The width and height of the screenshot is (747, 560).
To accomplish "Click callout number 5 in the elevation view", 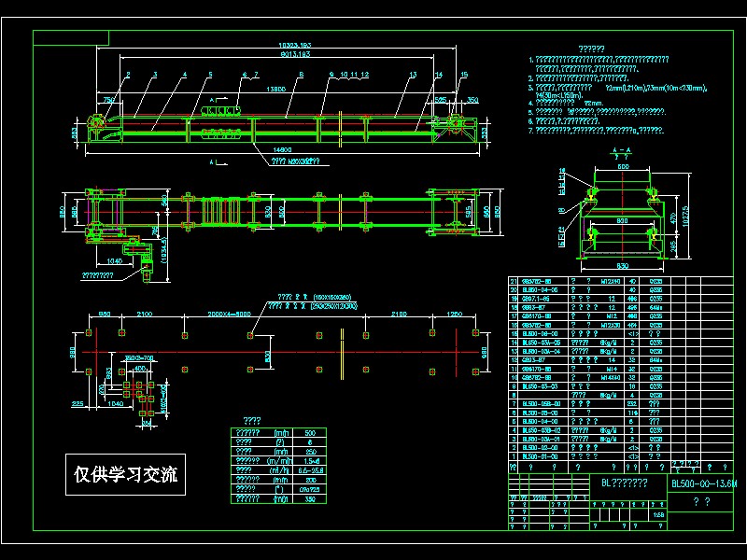I will [210, 75].
